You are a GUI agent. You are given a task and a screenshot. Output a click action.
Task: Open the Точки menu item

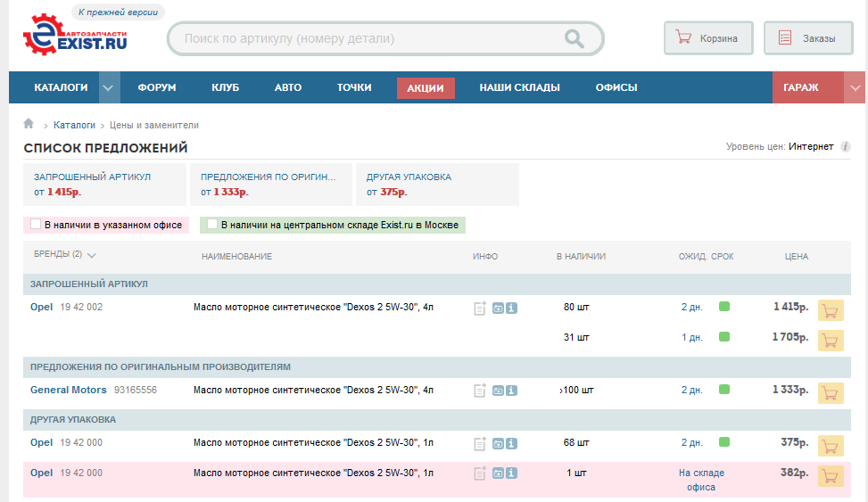click(x=354, y=87)
